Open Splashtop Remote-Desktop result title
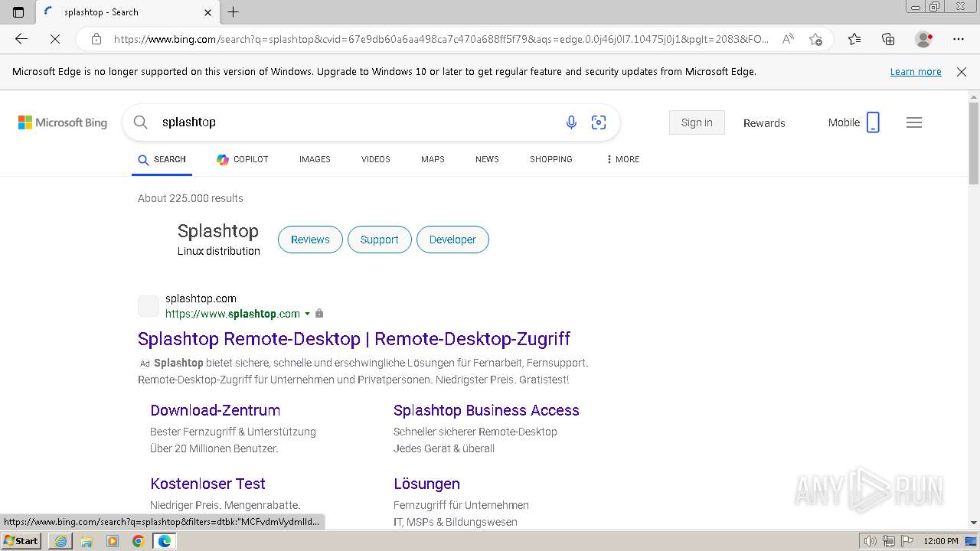 [354, 339]
